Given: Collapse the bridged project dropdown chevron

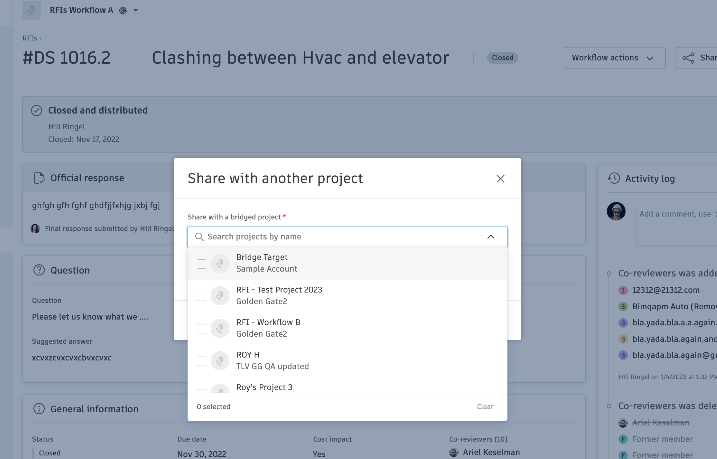Looking at the screenshot, I should 490,237.
